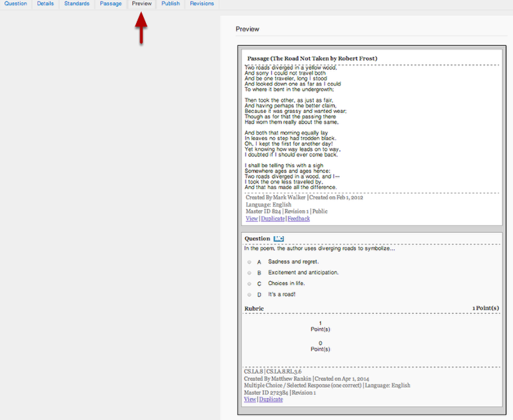This screenshot has width=513, height=420.
Task: Click the rubric 0 Point(s) entry
Action: [x=320, y=347]
